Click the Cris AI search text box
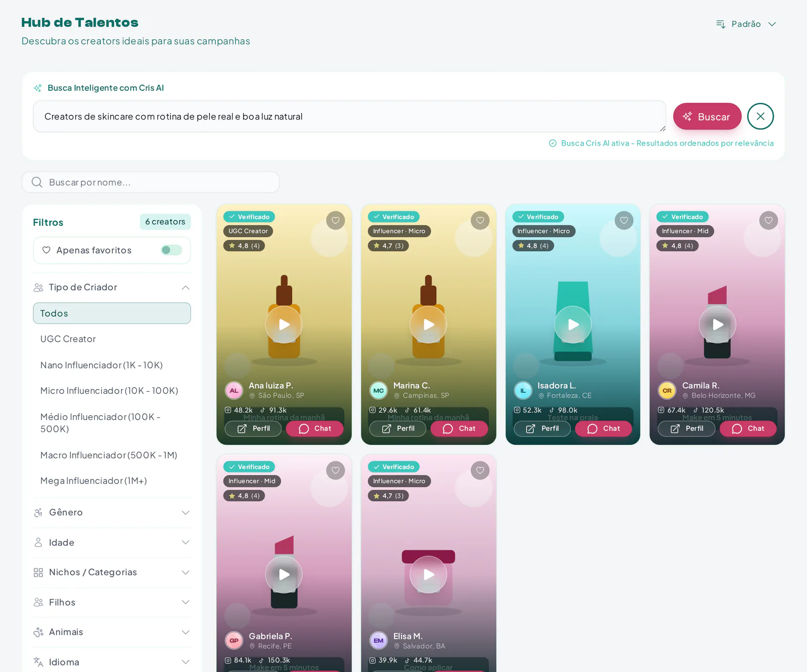Viewport: 807px width, 672px height. 350,116
